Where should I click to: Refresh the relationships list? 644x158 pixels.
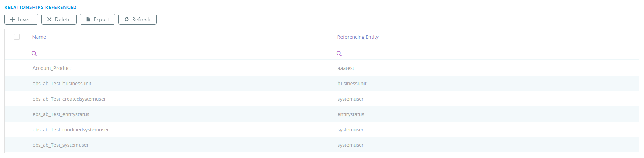[137, 19]
